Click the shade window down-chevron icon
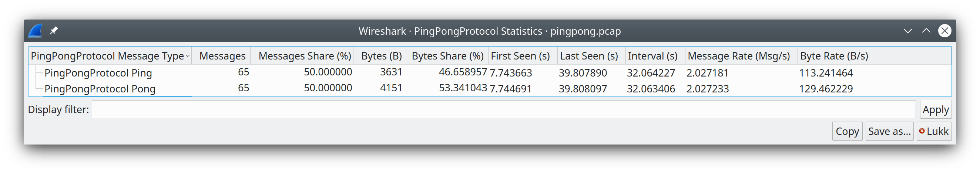Viewport: 980px width, 173px height. pyautogui.click(x=908, y=31)
